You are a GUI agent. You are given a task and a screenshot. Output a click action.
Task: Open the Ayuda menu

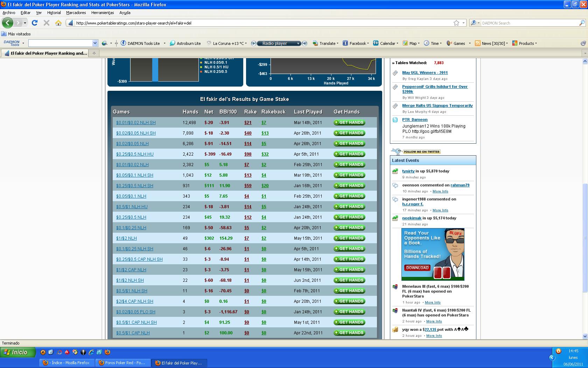(125, 13)
